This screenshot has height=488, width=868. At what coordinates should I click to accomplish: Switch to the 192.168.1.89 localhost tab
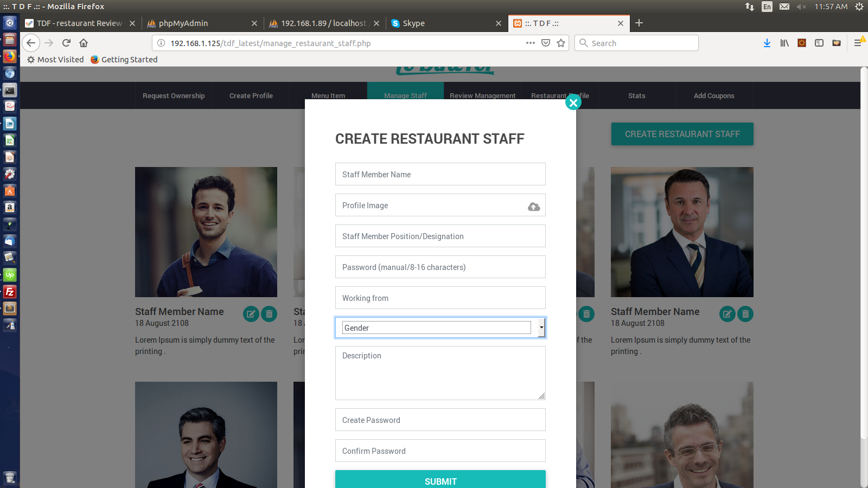click(x=325, y=23)
